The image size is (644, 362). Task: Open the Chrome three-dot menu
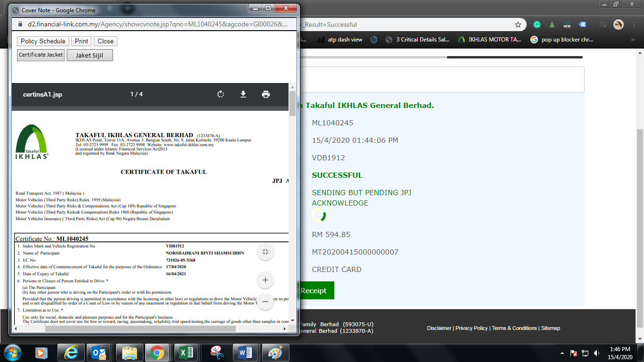(633, 25)
